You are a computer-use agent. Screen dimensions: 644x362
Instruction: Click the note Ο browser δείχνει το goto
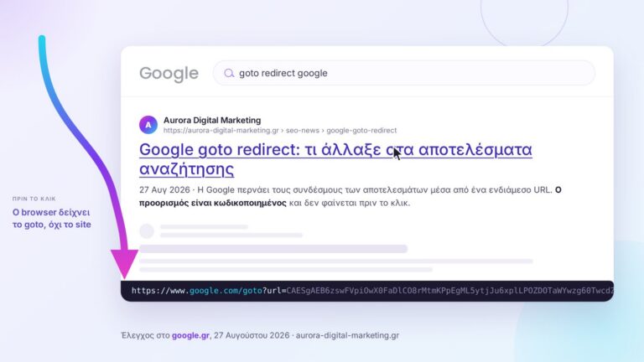tap(52, 219)
